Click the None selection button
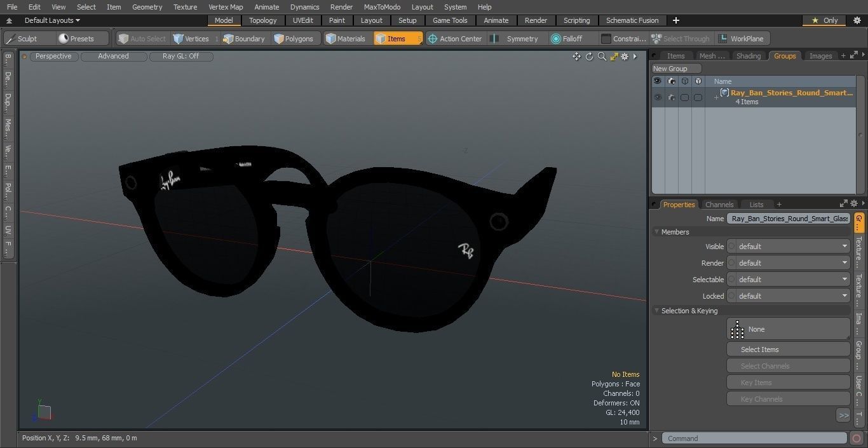 (x=788, y=329)
